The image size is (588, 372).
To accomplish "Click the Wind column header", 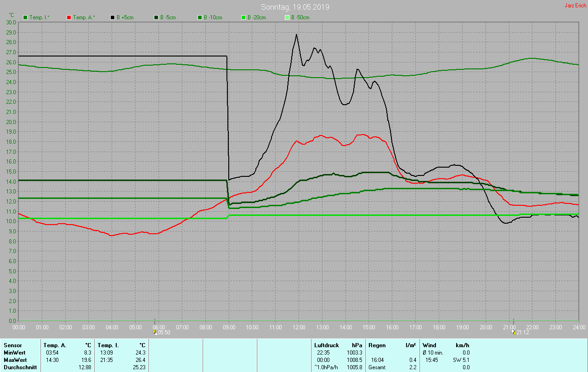I will tap(430, 345).
